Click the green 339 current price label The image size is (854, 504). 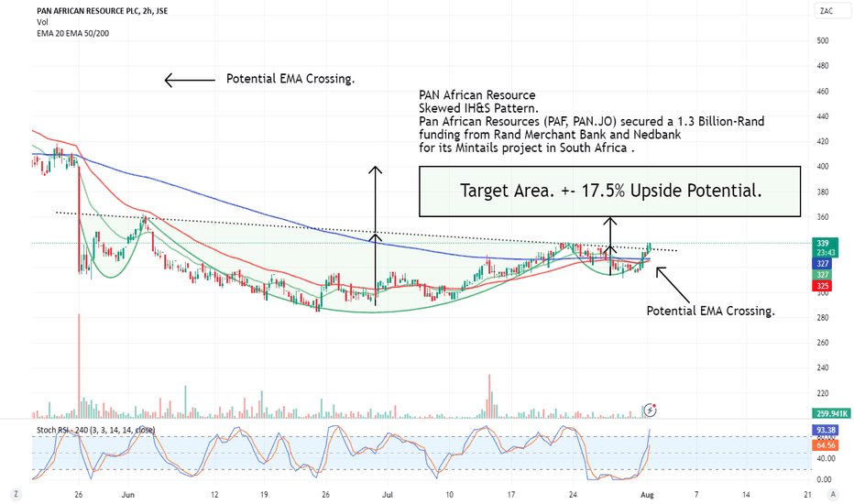click(x=825, y=243)
